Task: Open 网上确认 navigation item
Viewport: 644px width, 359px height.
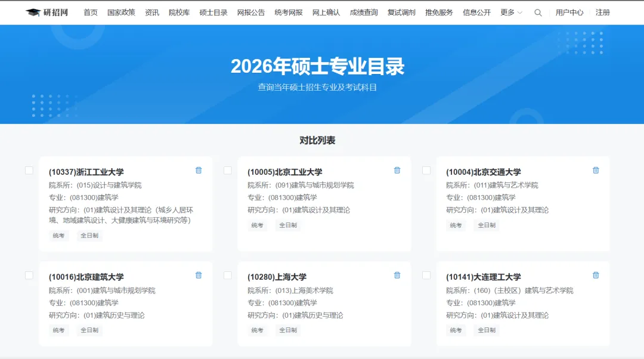Action: tap(326, 13)
